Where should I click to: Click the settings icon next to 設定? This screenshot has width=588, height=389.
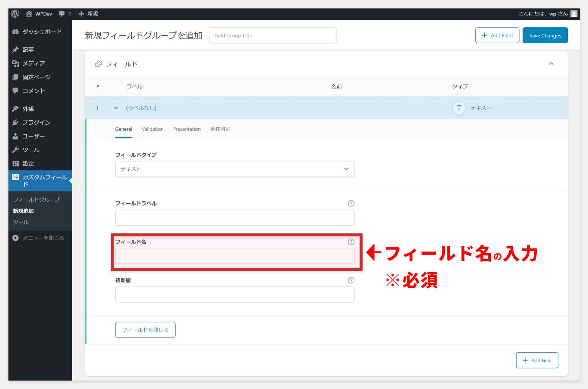(x=15, y=164)
